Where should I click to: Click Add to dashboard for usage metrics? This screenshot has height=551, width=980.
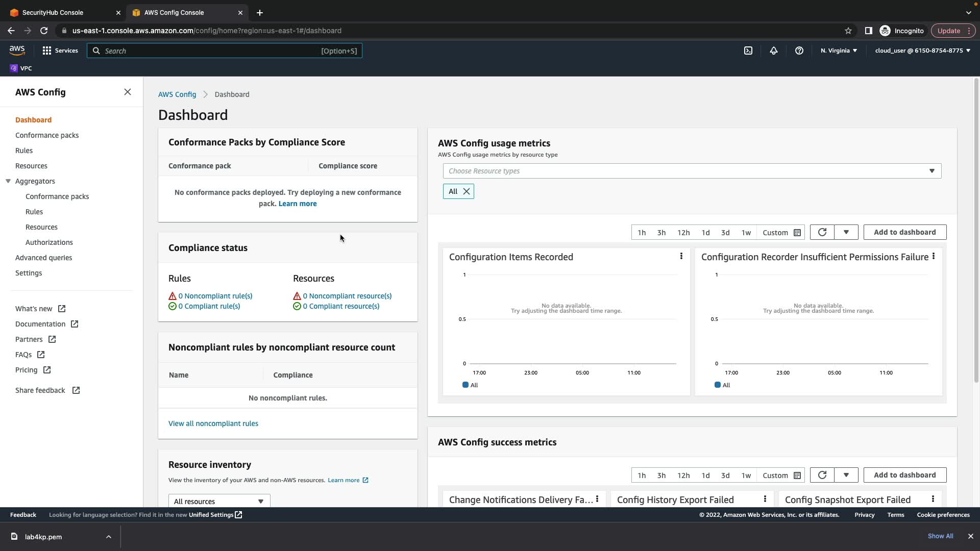coord(904,232)
